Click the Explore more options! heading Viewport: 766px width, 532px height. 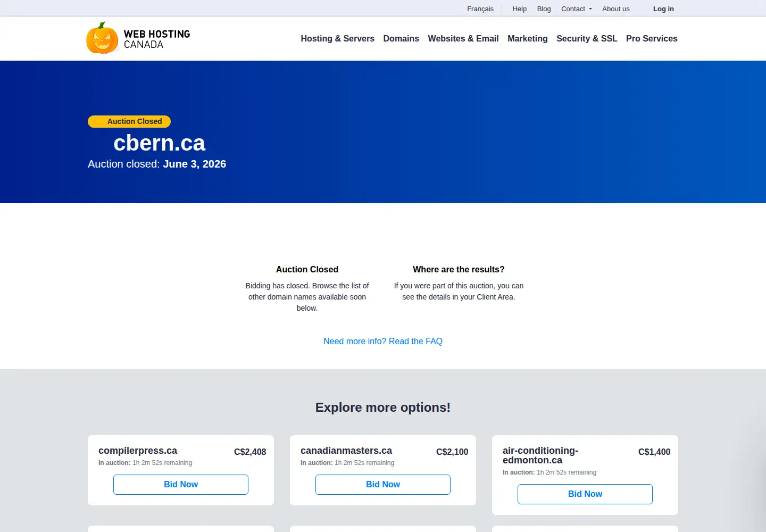click(x=383, y=408)
